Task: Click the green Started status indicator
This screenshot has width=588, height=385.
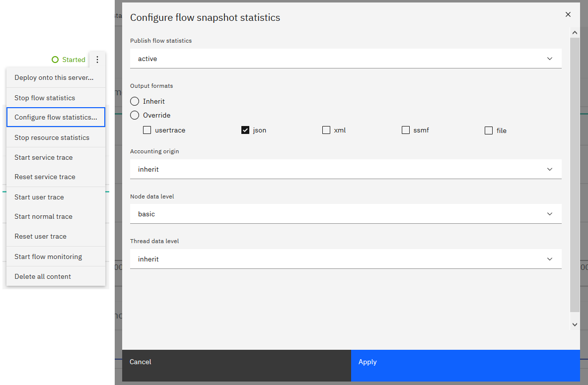Action: (69, 60)
